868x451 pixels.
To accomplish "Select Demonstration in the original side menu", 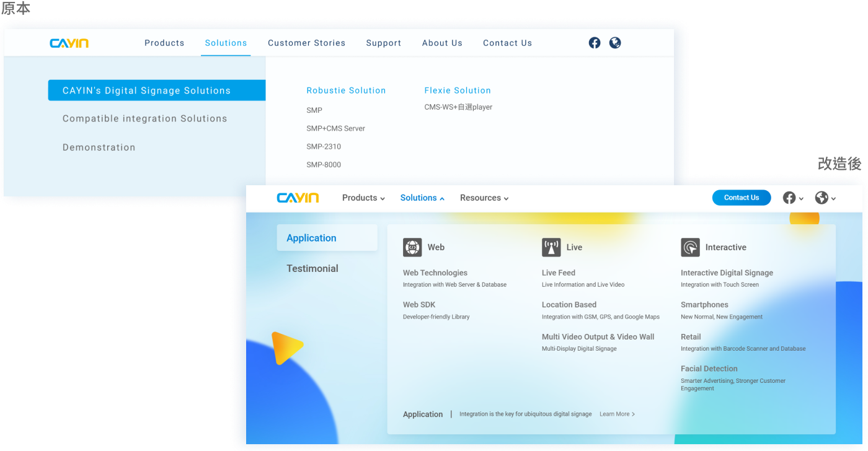I will point(99,147).
